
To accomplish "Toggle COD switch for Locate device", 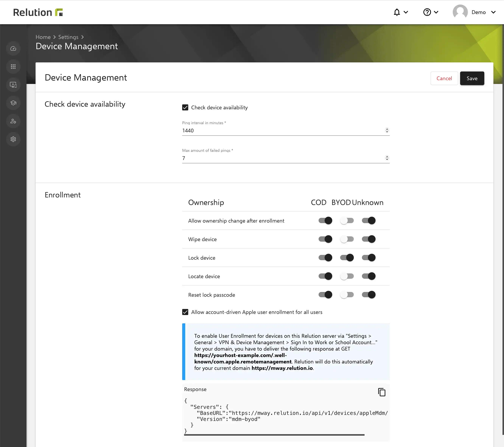I will pyautogui.click(x=325, y=276).
